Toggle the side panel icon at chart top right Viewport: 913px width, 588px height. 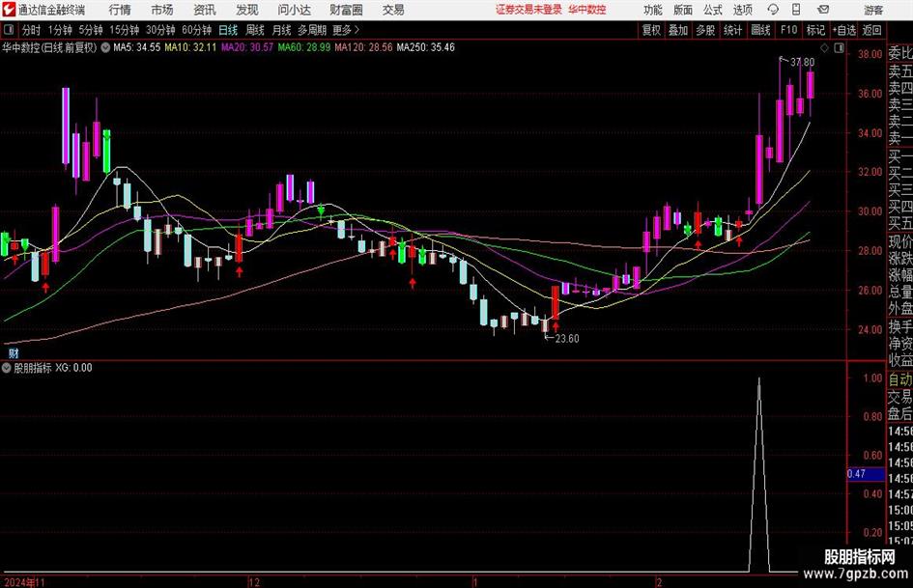coord(839,47)
